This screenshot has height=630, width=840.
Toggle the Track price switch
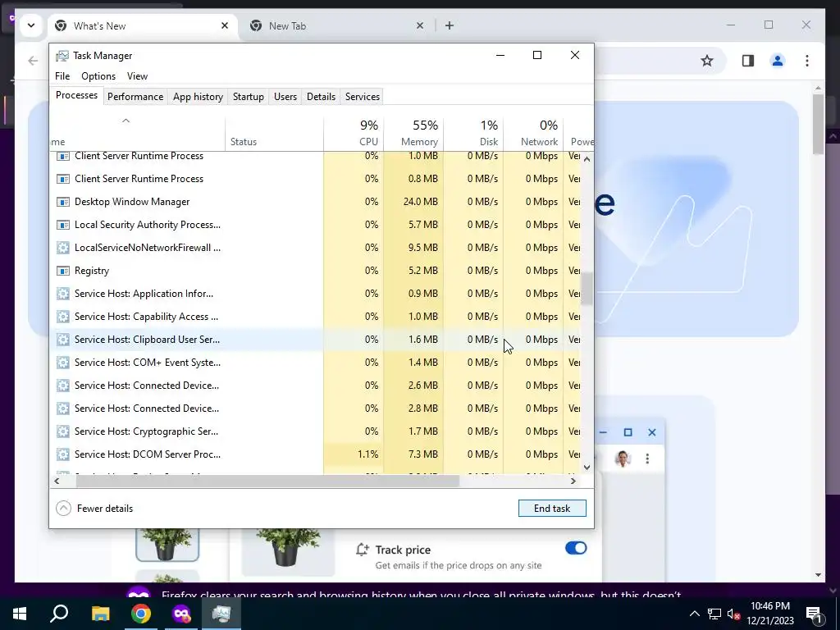pyautogui.click(x=576, y=548)
